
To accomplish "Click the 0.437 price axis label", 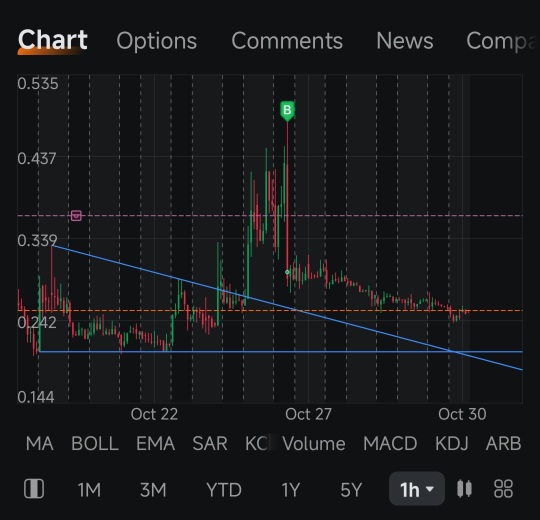I will point(37,159).
